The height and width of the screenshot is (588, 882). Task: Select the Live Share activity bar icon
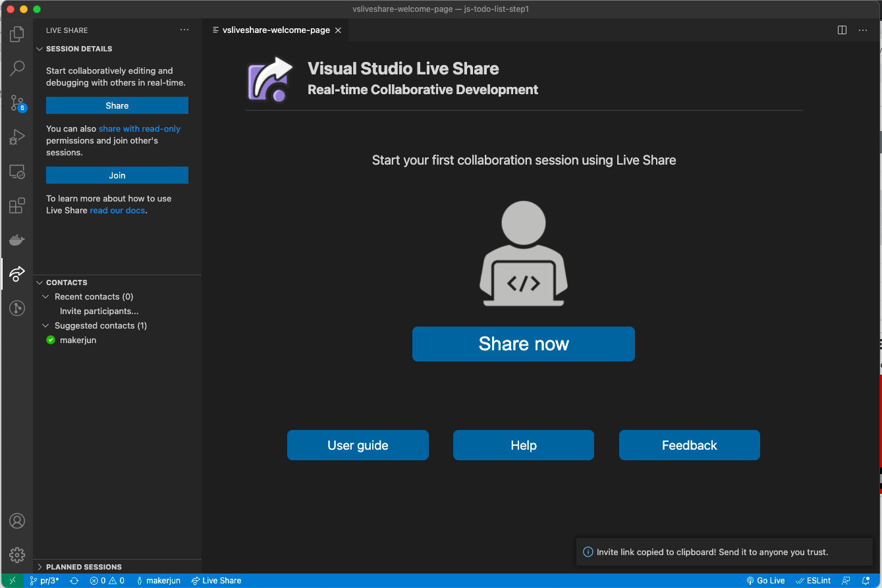pyautogui.click(x=17, y=273)
